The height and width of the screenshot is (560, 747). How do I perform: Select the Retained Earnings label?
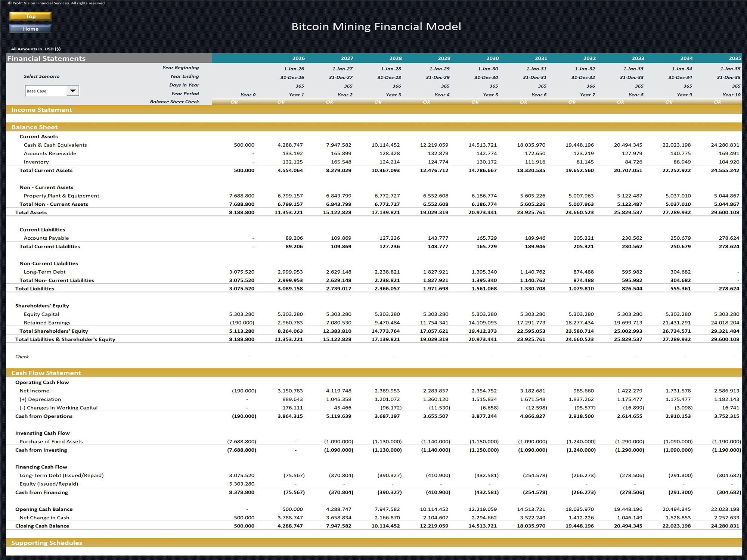pyautogui.click(x=47, y=323)
